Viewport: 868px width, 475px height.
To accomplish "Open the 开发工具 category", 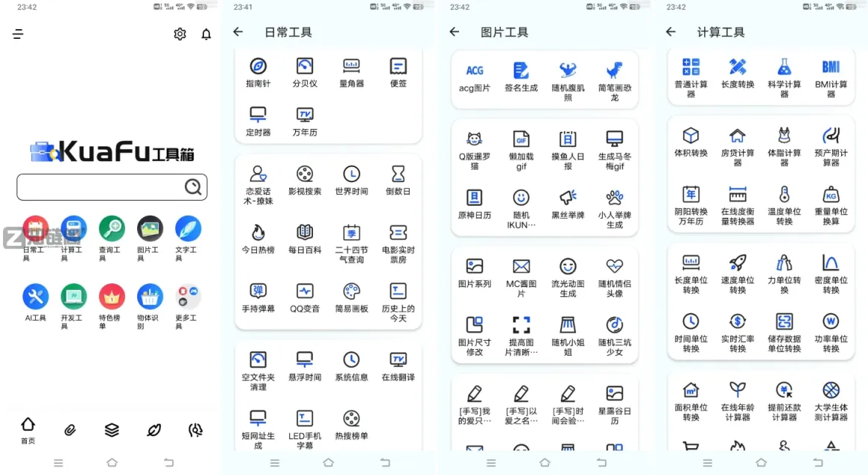I will pyautogui.click(x=73, y=306).
